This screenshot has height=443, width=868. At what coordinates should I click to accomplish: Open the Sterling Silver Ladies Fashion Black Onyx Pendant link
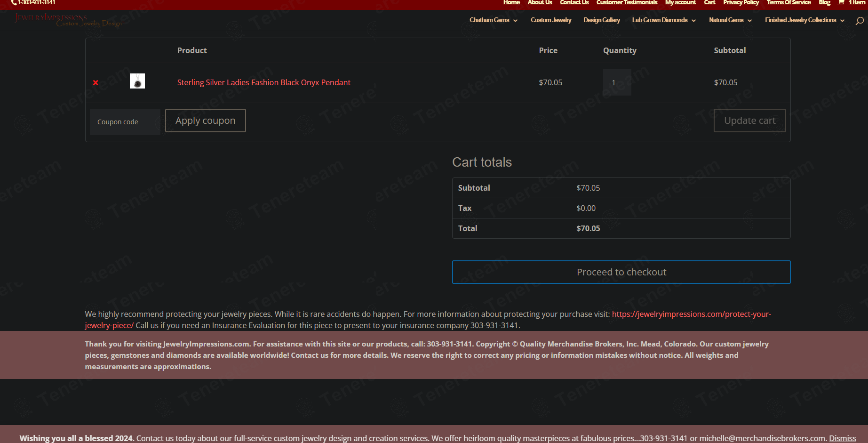pos(263,82)
